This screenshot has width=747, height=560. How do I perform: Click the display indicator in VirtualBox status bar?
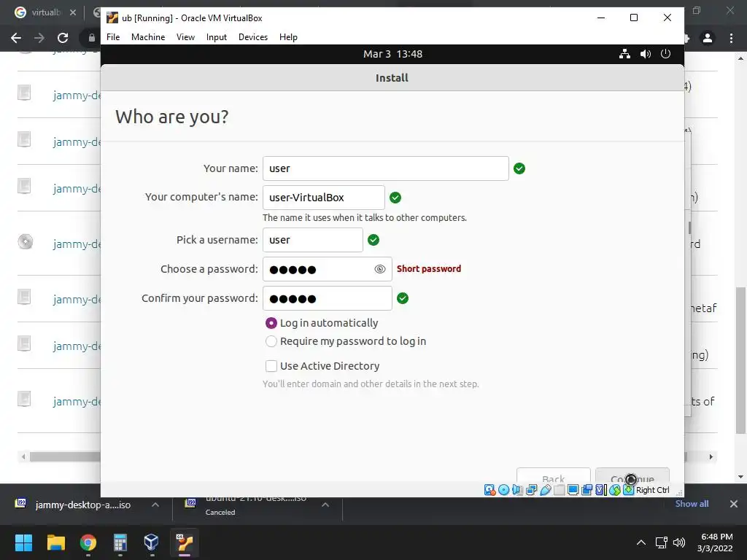pos(573,490)
